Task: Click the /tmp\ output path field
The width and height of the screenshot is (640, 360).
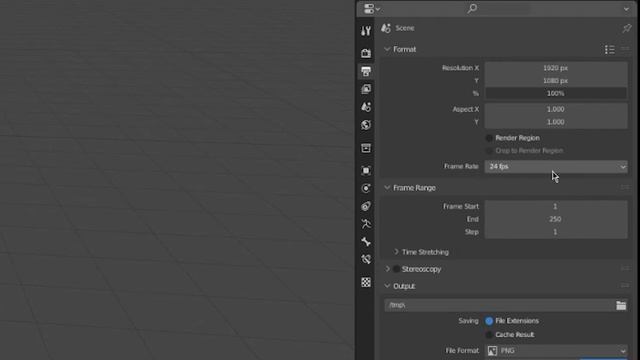Action: pyautogui.click(x=499, y=305)
